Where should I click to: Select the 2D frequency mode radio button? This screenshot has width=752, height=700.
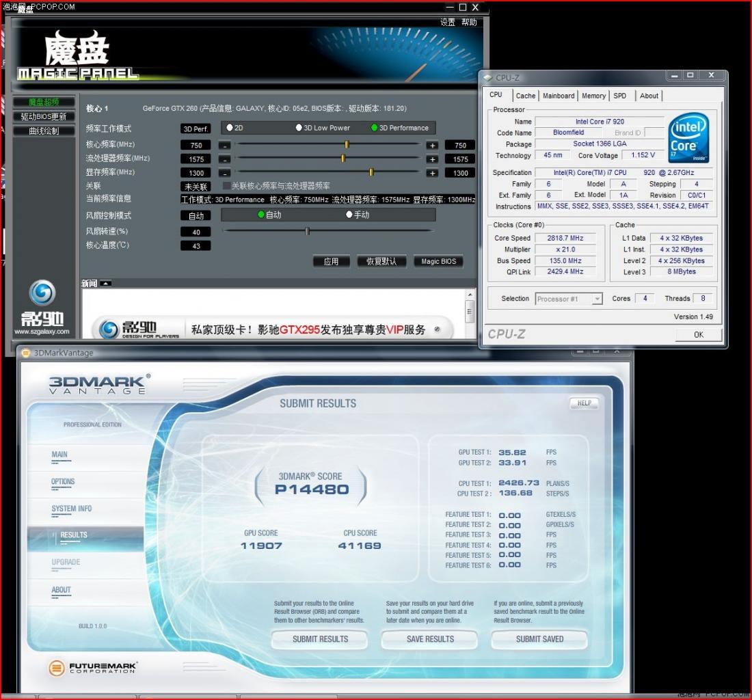[x=230, y=128]
